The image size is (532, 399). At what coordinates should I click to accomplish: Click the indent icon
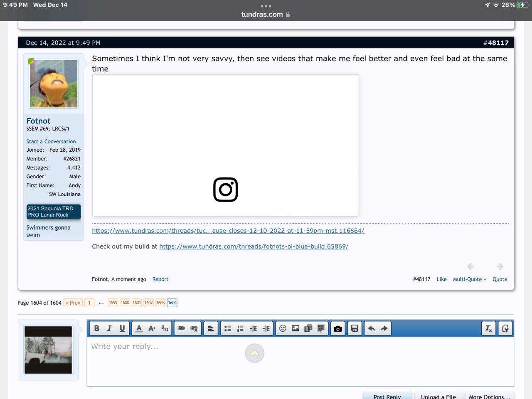[266, 328]
